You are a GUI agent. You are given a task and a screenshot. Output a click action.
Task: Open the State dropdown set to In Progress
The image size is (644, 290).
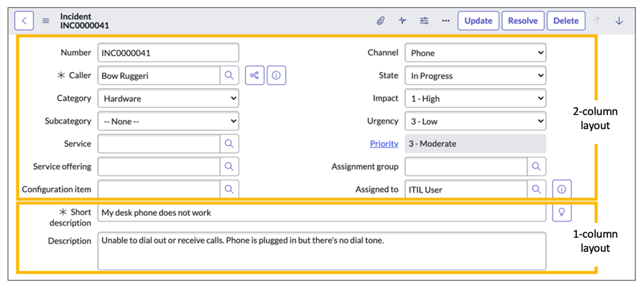coord(475,75)
